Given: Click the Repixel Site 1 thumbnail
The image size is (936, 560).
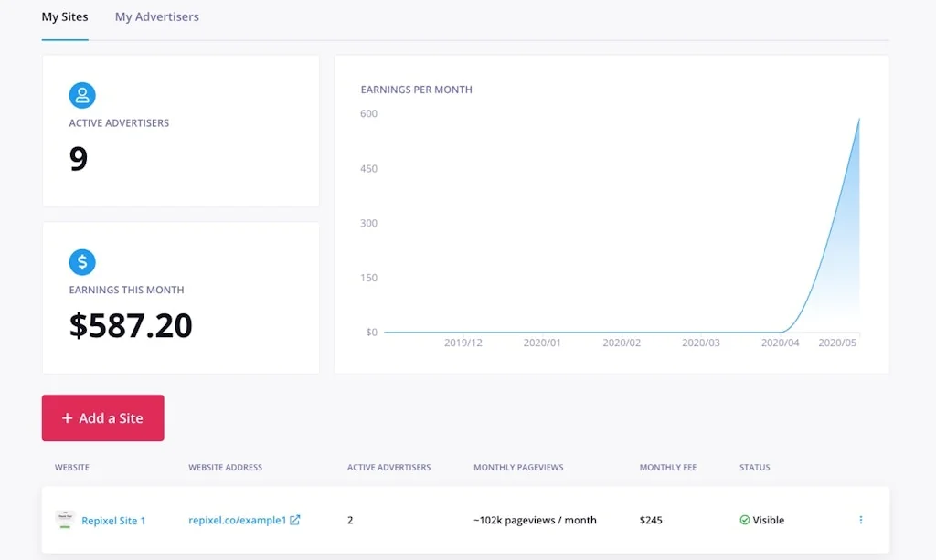Looking at the screenshot, I should click(x=65, y=520).
